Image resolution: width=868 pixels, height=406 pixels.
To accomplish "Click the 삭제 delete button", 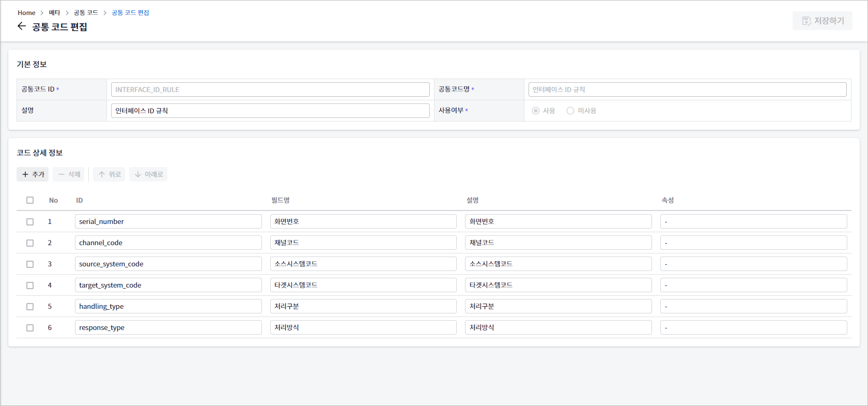I will tap(68, 174).
